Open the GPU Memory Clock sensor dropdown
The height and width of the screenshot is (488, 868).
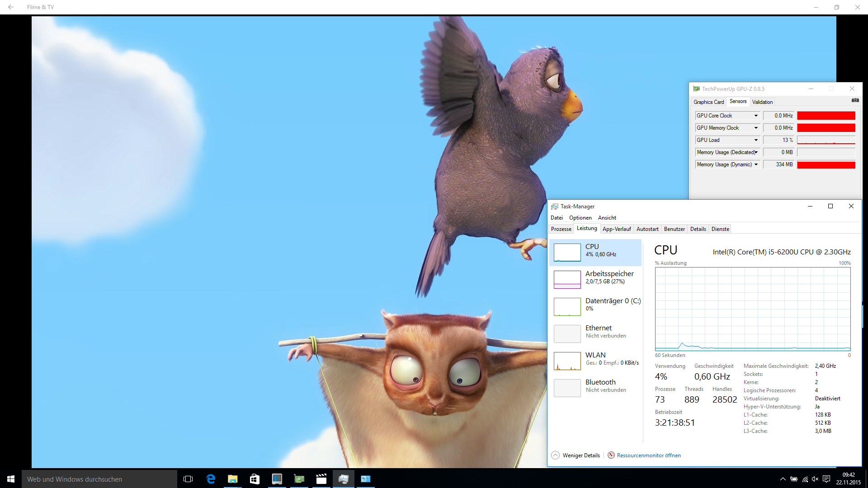click(x=756, y=128)
